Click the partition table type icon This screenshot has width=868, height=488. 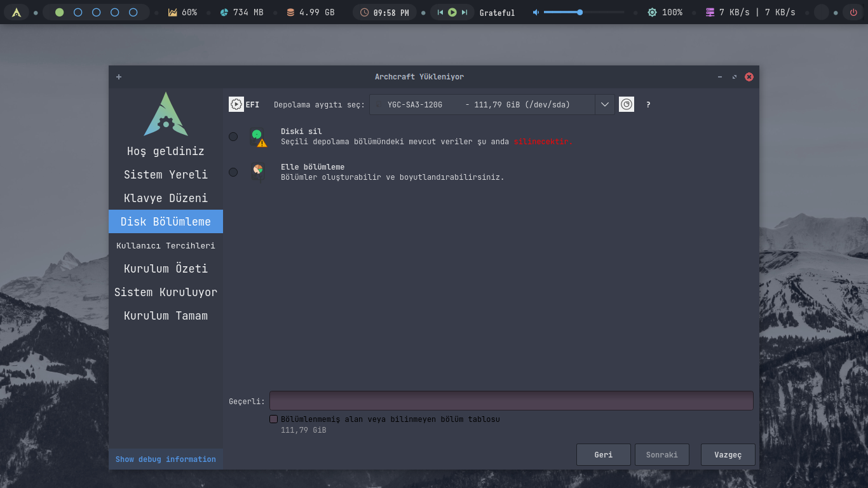click(627, 104)
